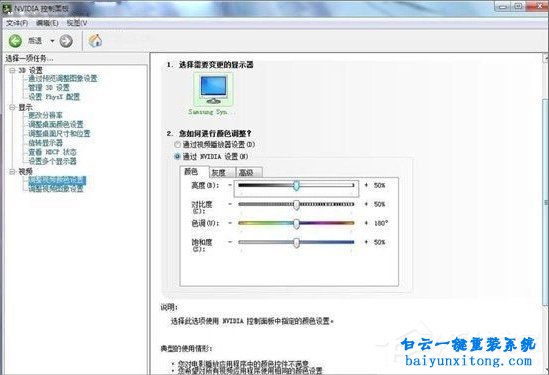This screenshot has height=375, width=549.
Task: Click plus beside 亮度 slider
Action: point(366,185)
